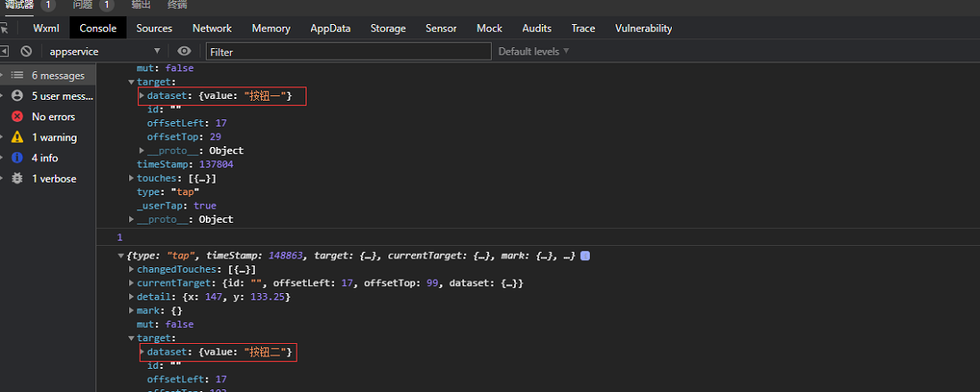980x392 pixels.
Task: Expand the detail x: 147 object
Action: [131, 297]
